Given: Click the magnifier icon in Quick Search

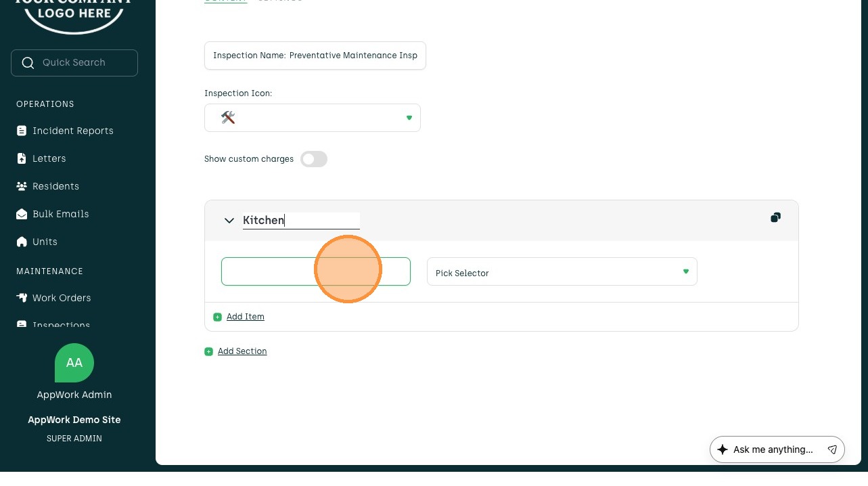Looking at the screenshot, I should pos(28,63).
